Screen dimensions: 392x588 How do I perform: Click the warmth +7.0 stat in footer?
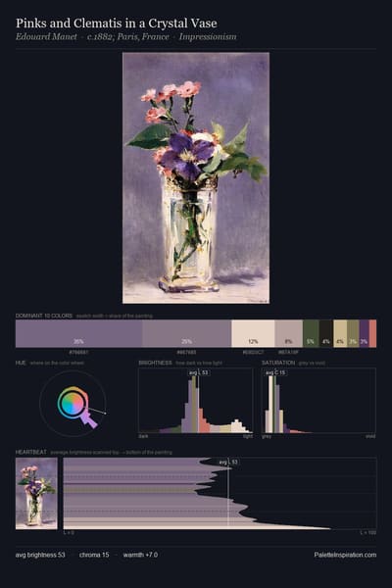click(x=140, y=555)
